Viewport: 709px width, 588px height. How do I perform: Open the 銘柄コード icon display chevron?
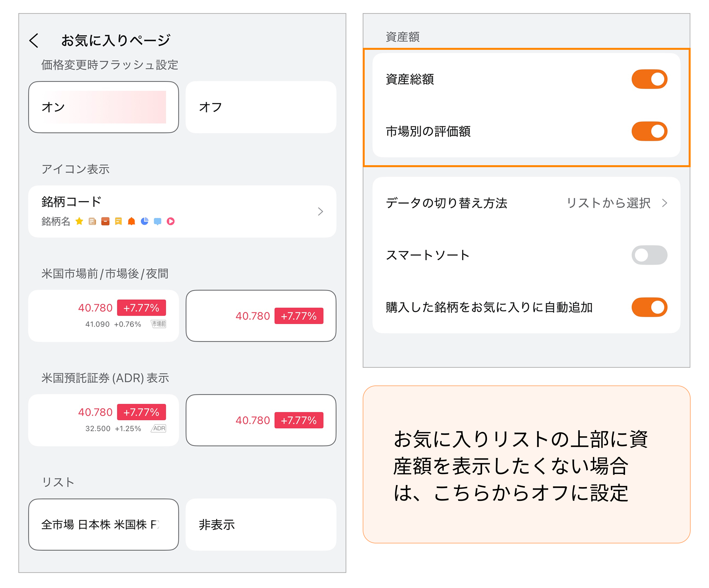click(320, 211)
